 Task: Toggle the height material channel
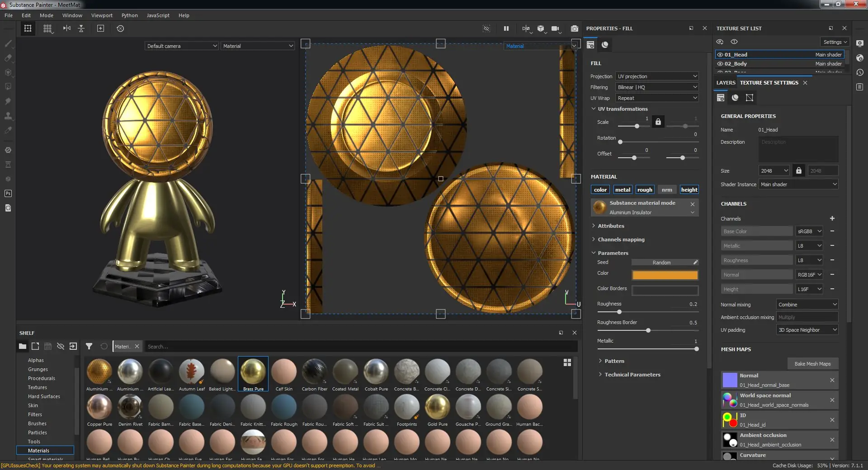(689, 190)
